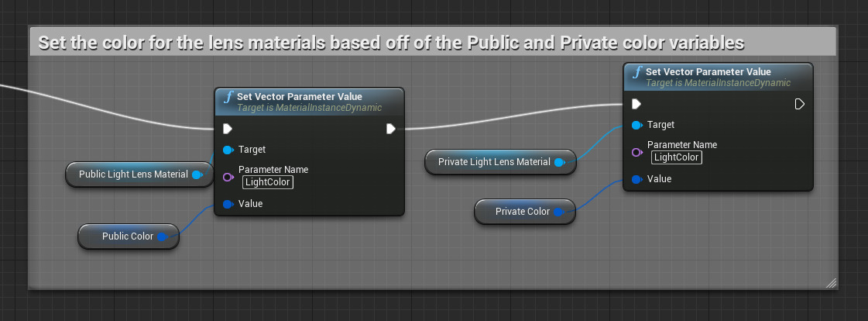Select the Public Color variable node
Image resolution: width=868 pixels, height=321 pixels.
(x=122, y=236)
